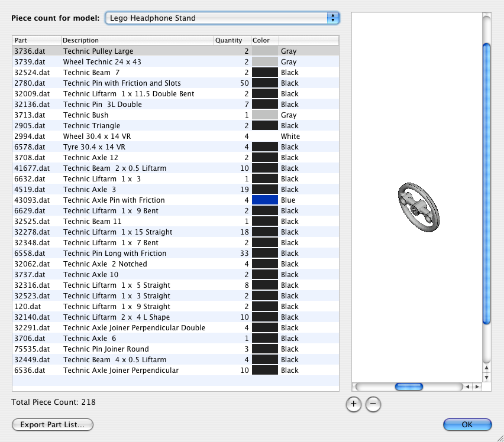Select Technic Pin Long with Friction row
The width and height of the screenshot is (504, 442).
[x=176, y=253]
